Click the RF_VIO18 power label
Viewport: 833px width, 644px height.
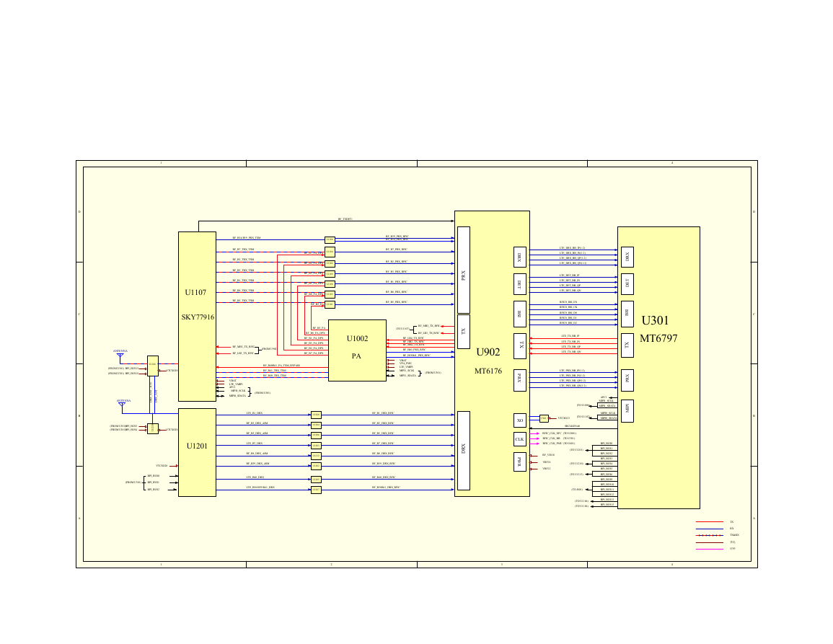(548, 455)
